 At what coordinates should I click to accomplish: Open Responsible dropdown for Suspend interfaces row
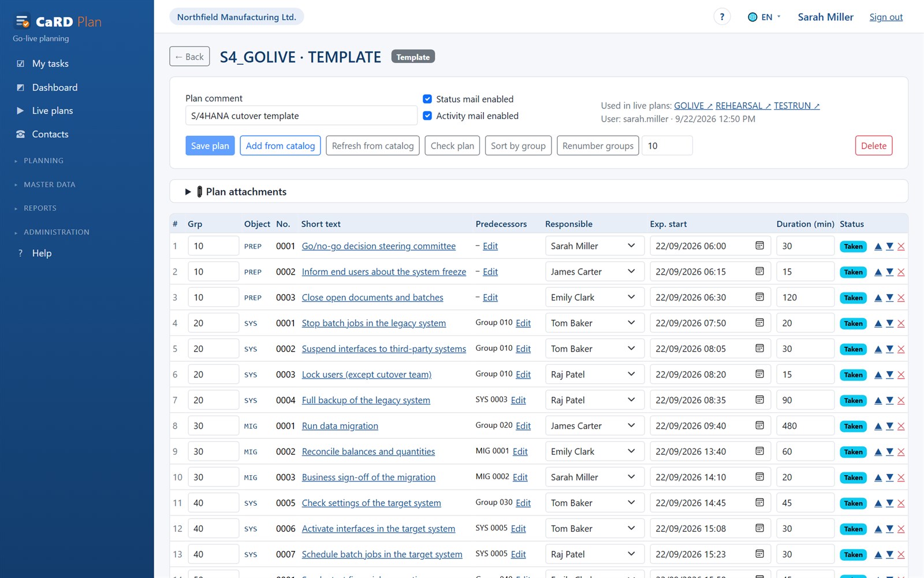(x=595, y=349)
